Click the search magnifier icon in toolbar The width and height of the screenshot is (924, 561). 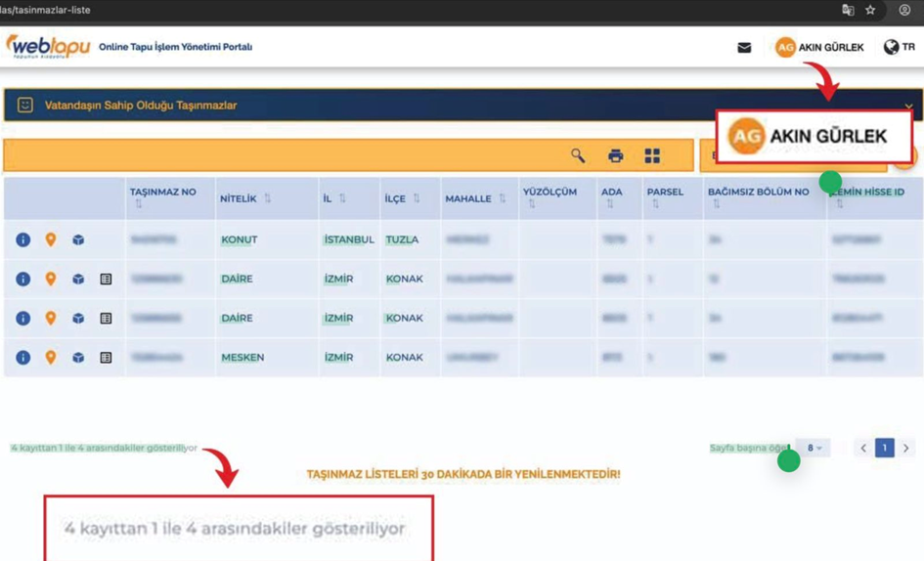(578, 155)
